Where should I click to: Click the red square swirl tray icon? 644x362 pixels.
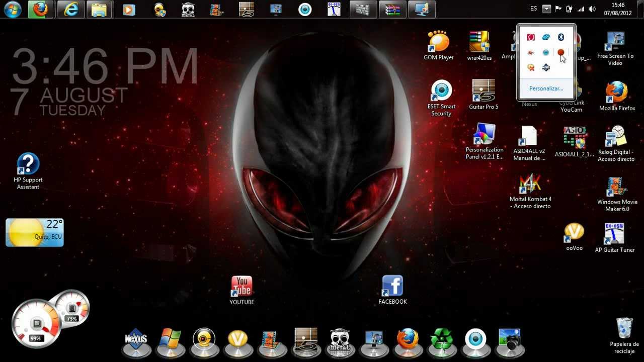pyautogui.click(x=531, y=37)
